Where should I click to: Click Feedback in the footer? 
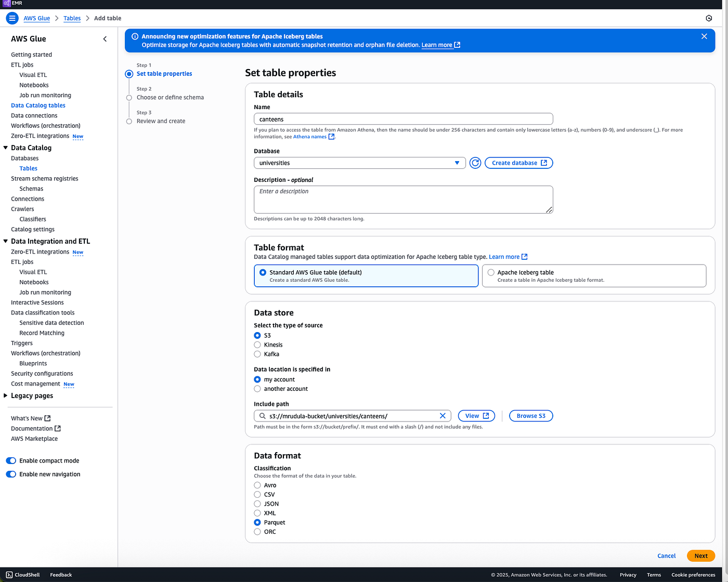pyautogui.click(x=61, y=575)
